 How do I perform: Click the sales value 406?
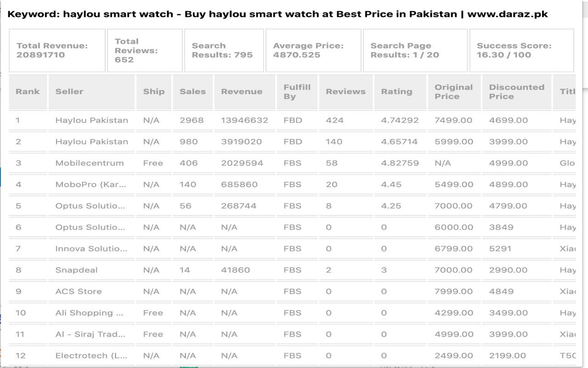tap(189, 163)
